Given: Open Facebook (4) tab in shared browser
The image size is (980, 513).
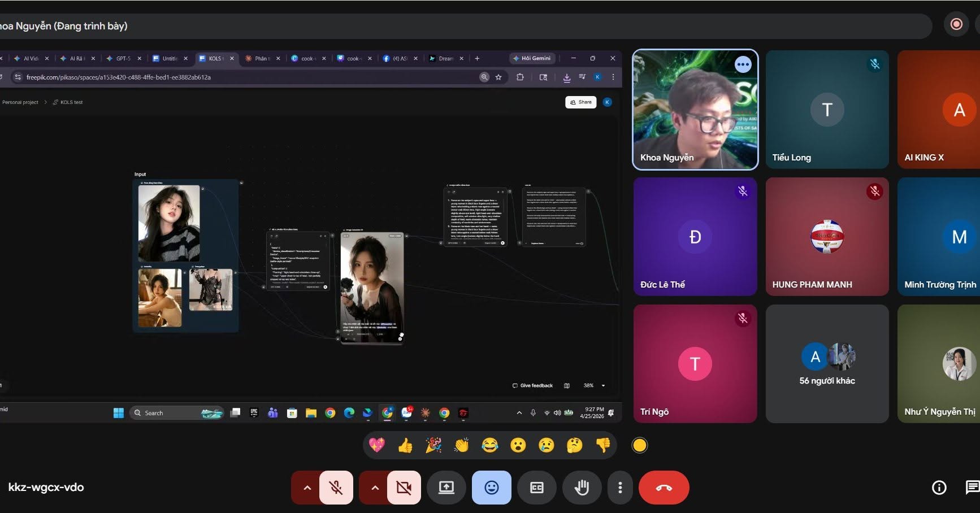Looking at the screenshot, I should [400, 58].
